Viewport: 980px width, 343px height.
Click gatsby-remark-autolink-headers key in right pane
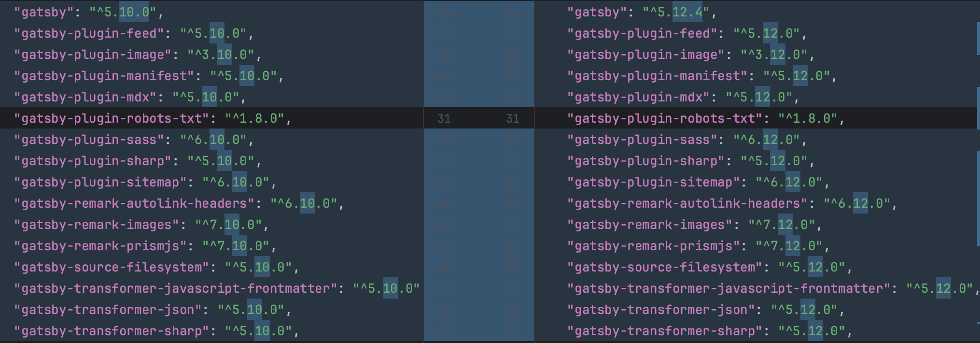click(687, 203)
